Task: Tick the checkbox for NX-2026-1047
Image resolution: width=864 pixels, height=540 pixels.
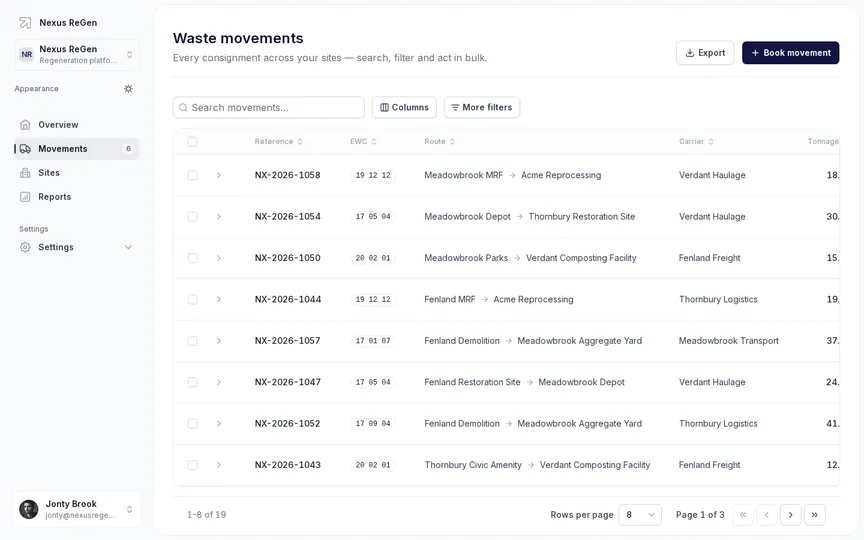Action: (x=192, y=382)
